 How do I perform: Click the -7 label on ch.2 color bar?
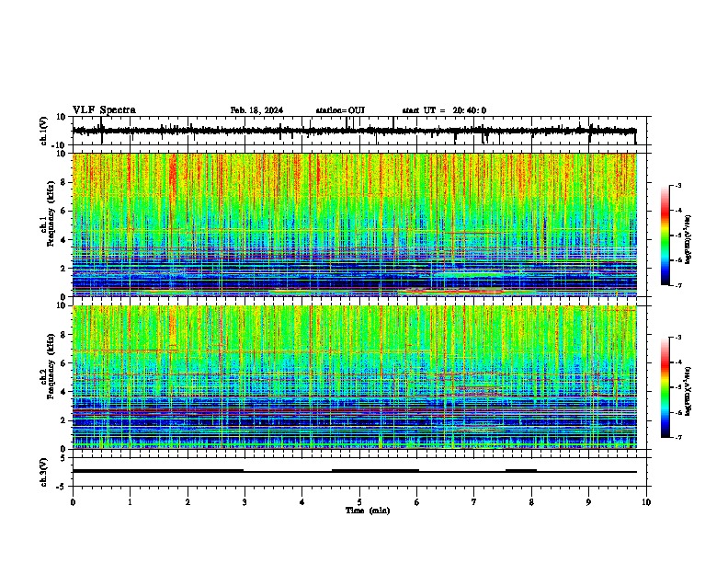pyautogui.click(x=678, y=437)
